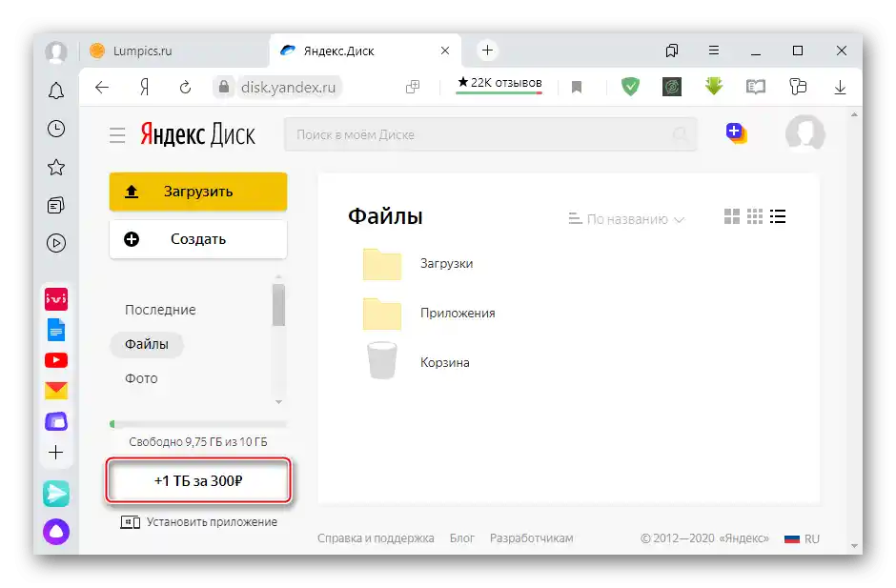Go back to previous page
Screen dimensions: 896x588
[102, 88]
